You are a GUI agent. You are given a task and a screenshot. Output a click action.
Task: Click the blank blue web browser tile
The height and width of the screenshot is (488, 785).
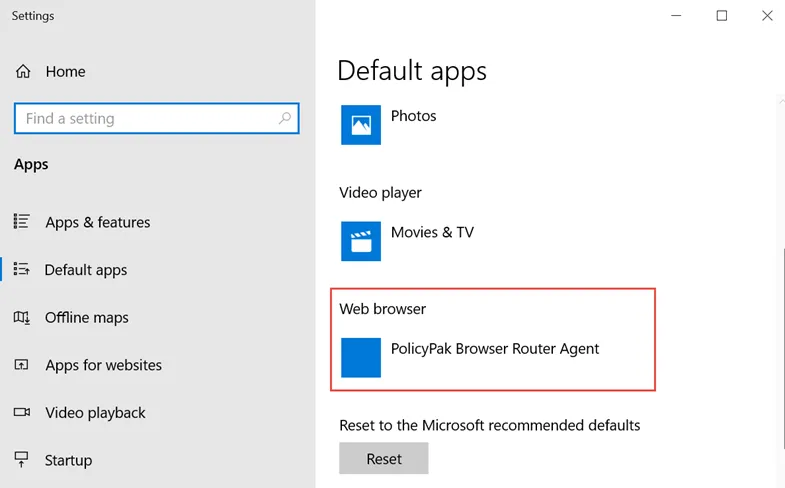[x=361, y=357]
